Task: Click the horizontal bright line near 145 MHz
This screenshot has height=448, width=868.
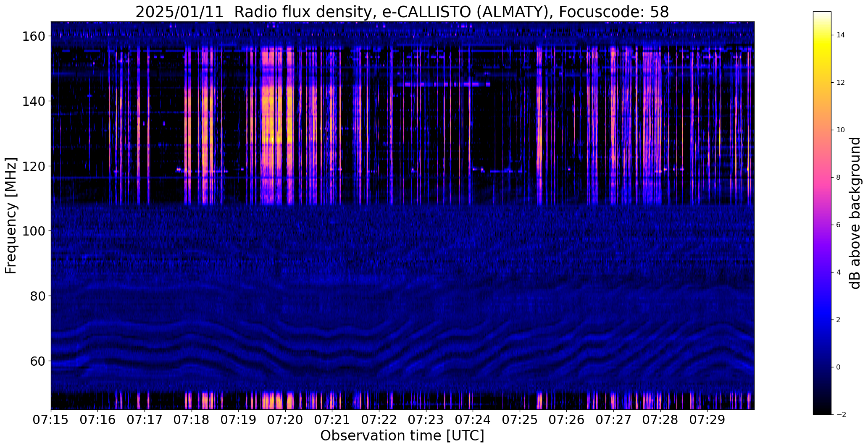Action: [x=444, y=84]
